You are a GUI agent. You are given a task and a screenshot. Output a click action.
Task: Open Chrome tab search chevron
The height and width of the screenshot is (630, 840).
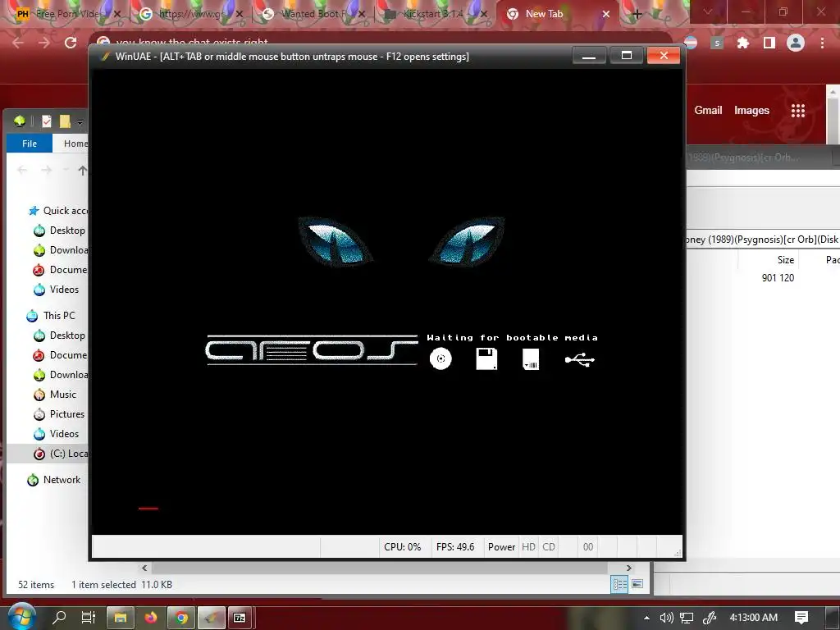pyautogui.click(x=708, y=11)
